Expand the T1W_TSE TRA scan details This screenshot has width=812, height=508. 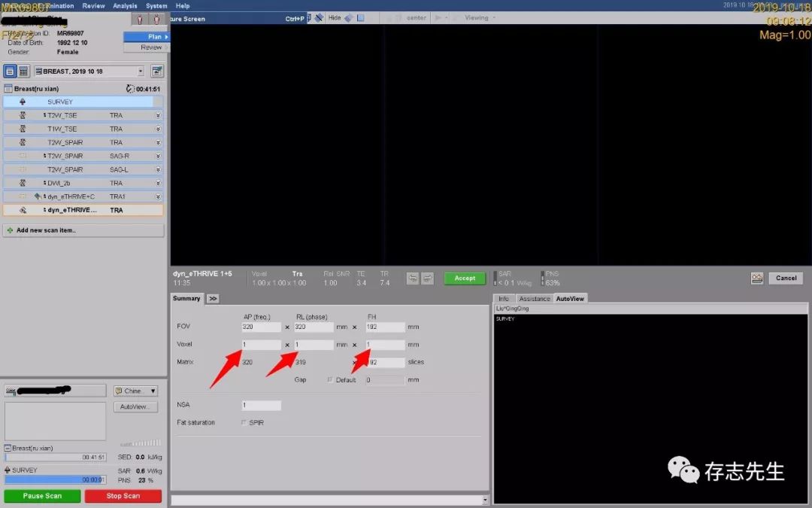click(x=158, y=129)
